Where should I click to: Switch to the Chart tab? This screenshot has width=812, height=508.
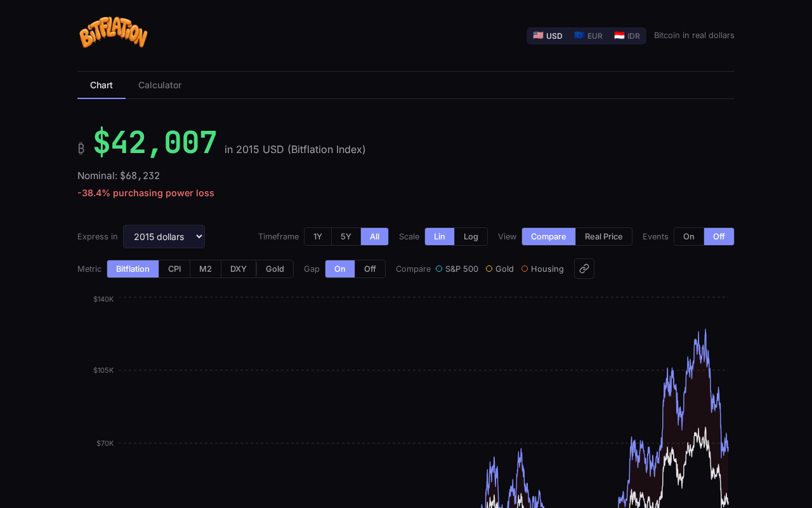coord(101,85)
